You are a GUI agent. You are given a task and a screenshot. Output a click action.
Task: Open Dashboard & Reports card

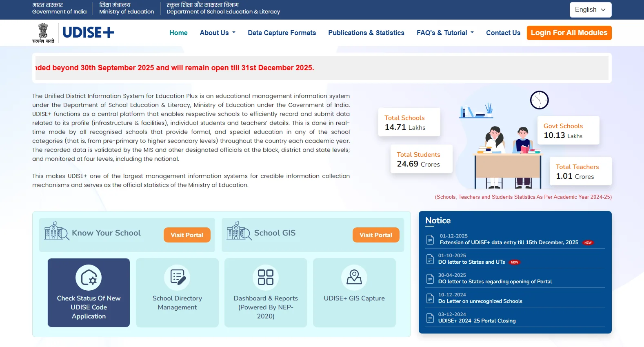[x=266, y=293]
